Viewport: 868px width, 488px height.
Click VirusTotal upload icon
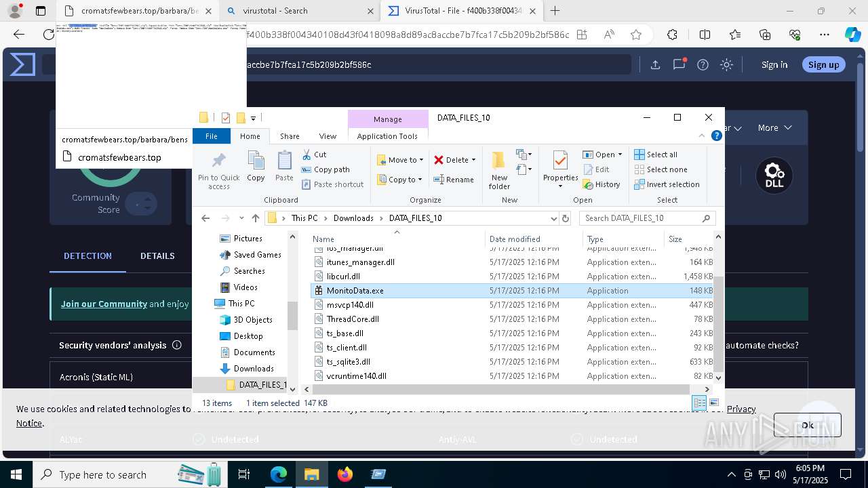[x=655, y=64]
